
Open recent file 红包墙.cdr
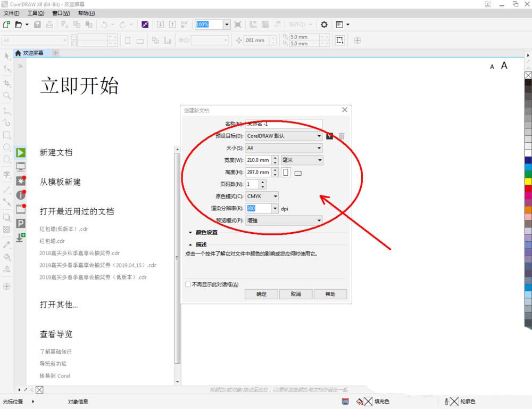[x=52, y=241]
